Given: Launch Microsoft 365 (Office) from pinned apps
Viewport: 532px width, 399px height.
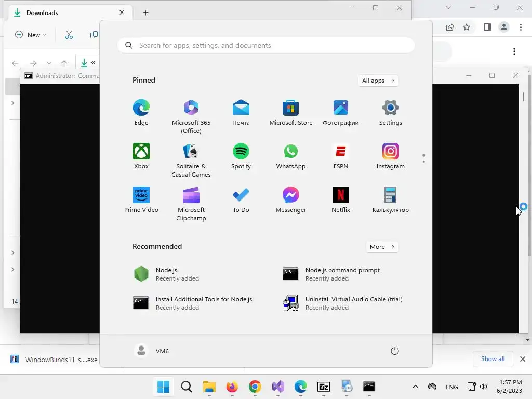Looking at the screenshot, I should coord(191,117).
